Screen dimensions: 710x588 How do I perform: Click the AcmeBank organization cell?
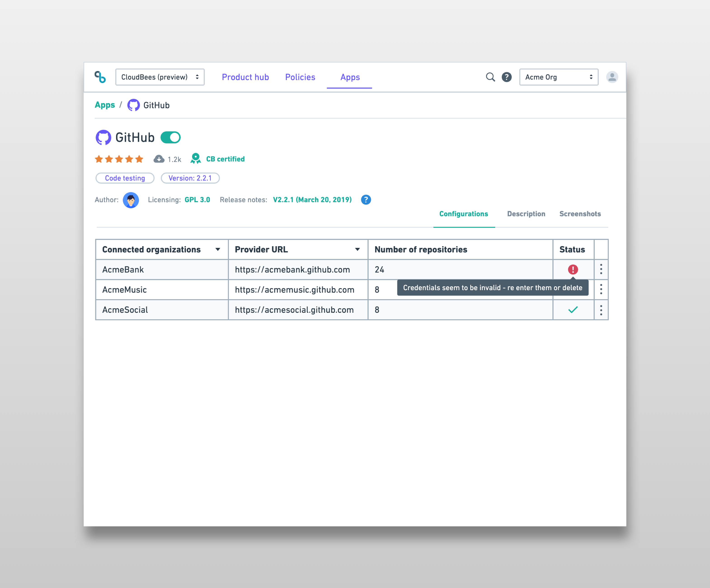click(x=162, y=270)
